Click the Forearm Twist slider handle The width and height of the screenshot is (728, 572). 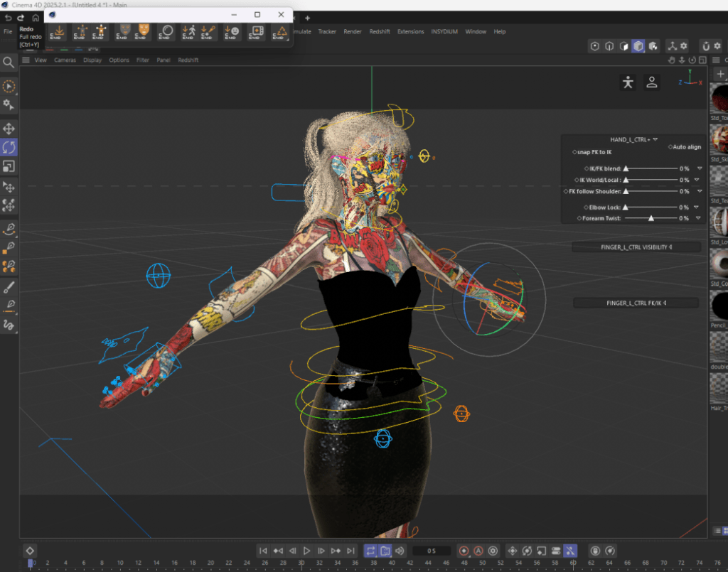click(x=651, y=218)
